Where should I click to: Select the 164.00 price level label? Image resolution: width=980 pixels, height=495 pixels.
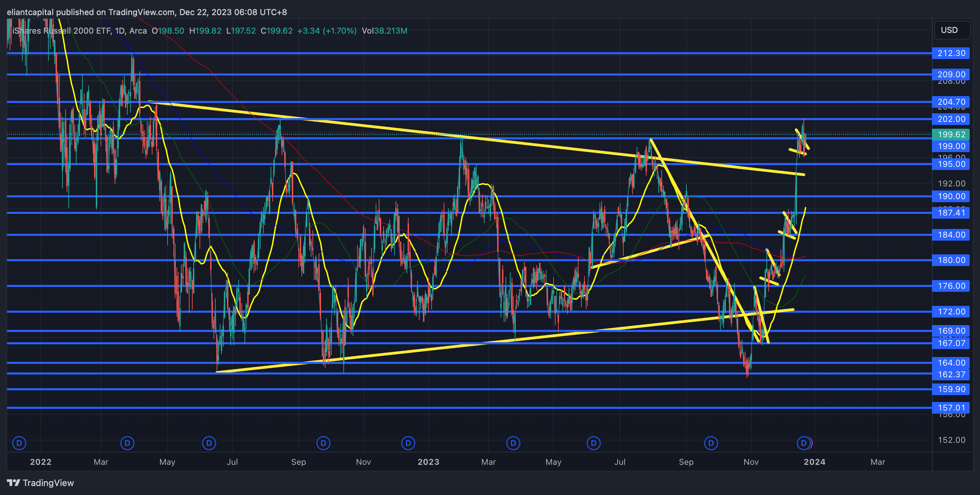(x=951, y=363)
